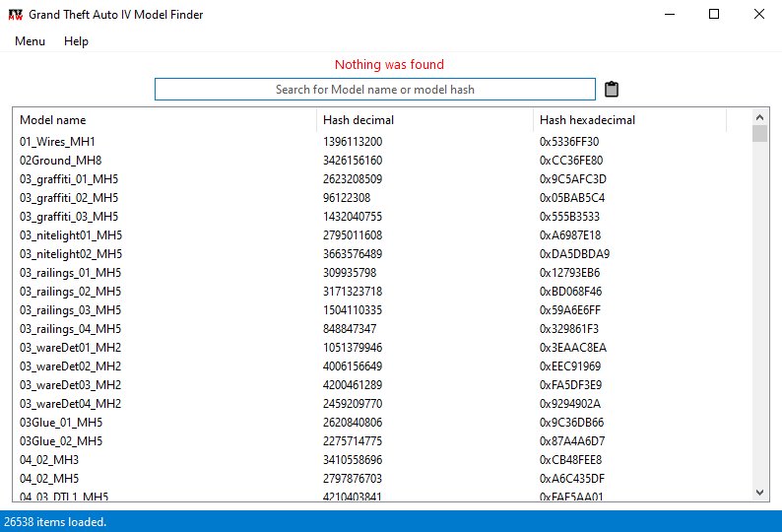Click the '26538 items loaded.' status text

[x=55, y=522]
